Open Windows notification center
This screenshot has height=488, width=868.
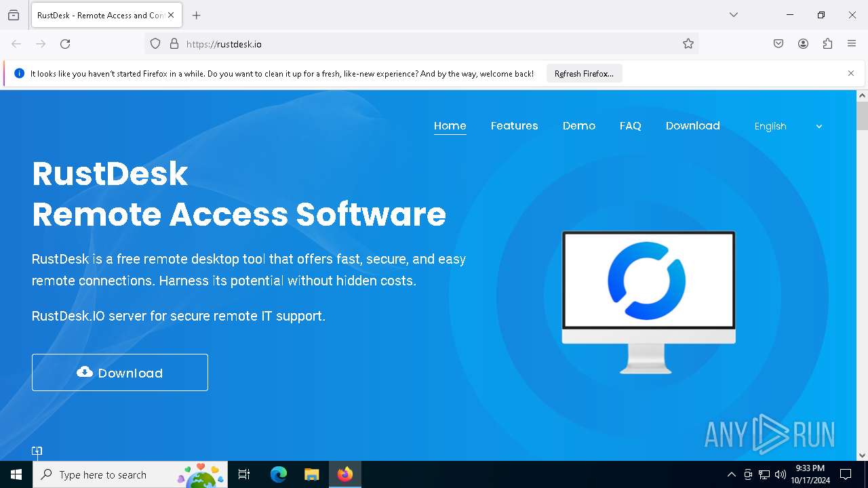[x=846, y=474]
